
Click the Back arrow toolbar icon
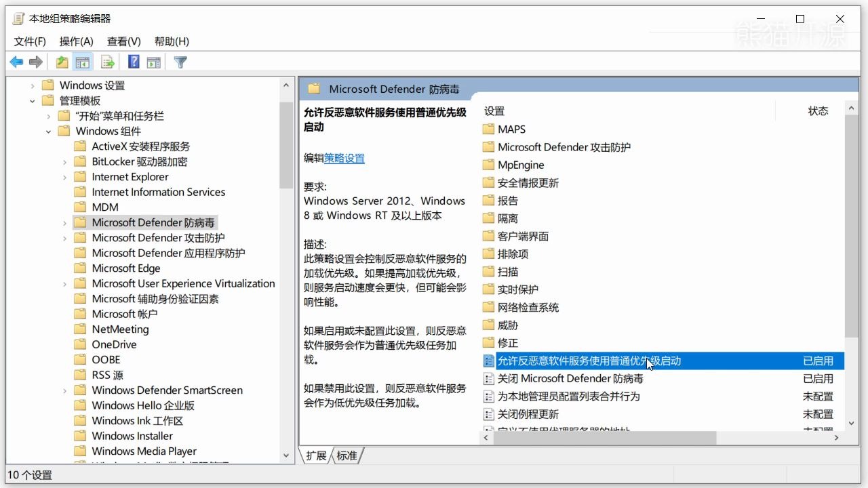pos(16,62)
